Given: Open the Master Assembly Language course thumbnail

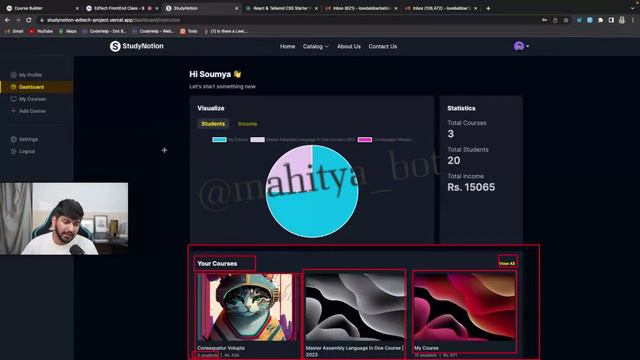Looking at the screenshot, I should pyautogui.click(x=355, y=307).
